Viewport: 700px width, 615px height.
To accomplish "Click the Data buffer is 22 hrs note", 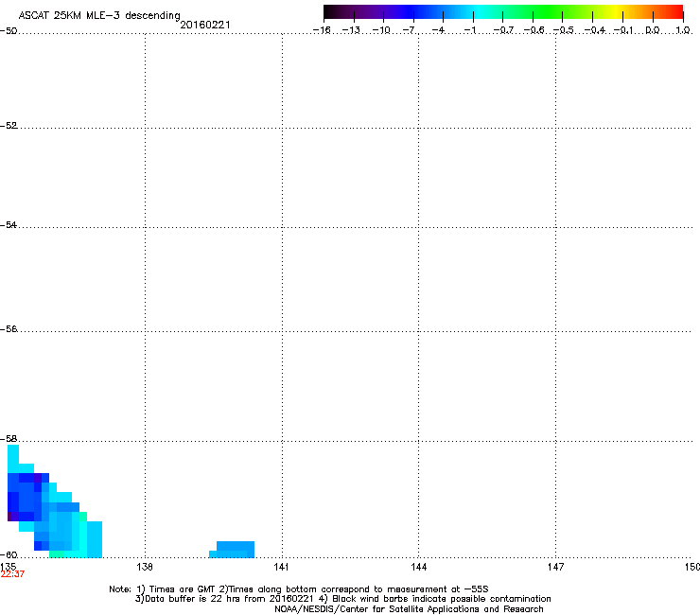I will [x=342, y=599].
